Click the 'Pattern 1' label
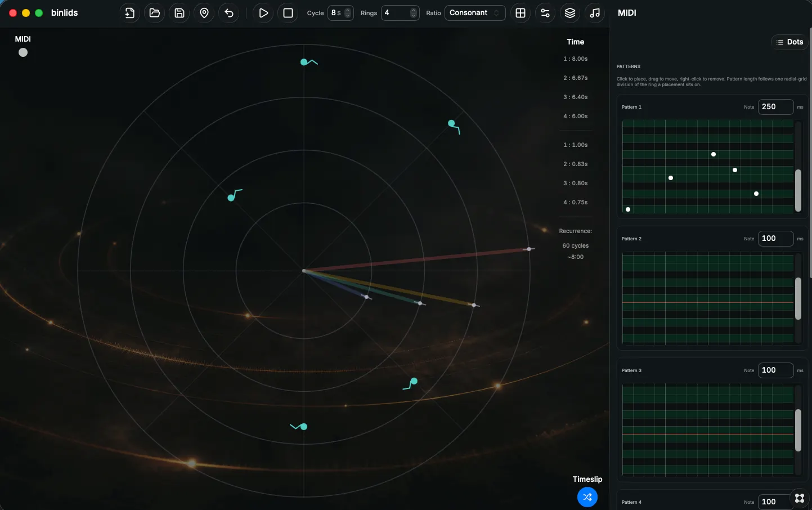Screen dimensions: 812x510 click(631, 107)
